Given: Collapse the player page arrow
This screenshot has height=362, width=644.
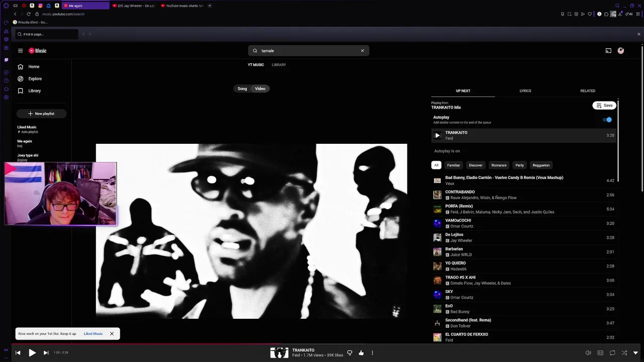Looking at the screenshot, I should (635, 353).
